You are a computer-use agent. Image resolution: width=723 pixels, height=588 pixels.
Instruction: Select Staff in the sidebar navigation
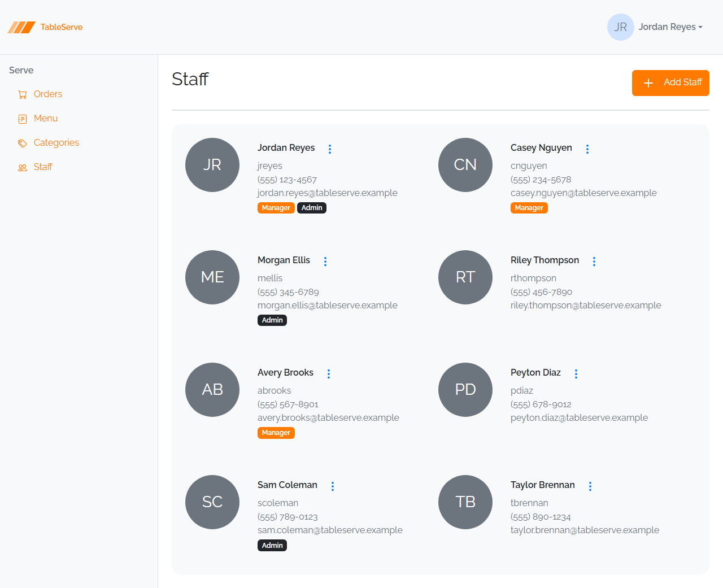(x=43, y=167)
